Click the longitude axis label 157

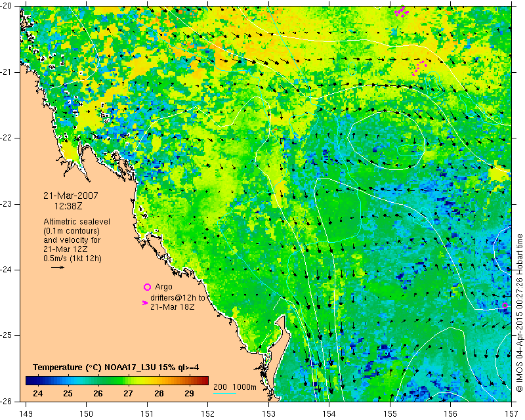click(511, 414)
